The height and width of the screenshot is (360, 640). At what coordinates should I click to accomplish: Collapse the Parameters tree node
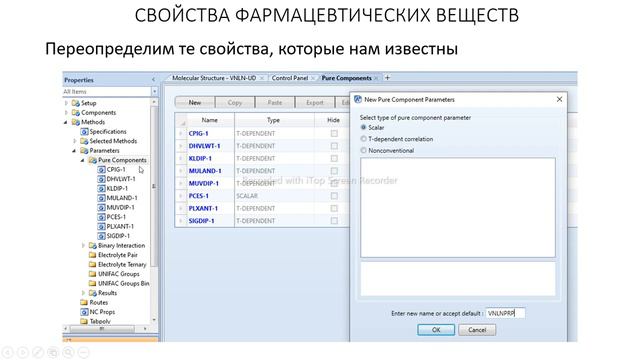point(75,151)
